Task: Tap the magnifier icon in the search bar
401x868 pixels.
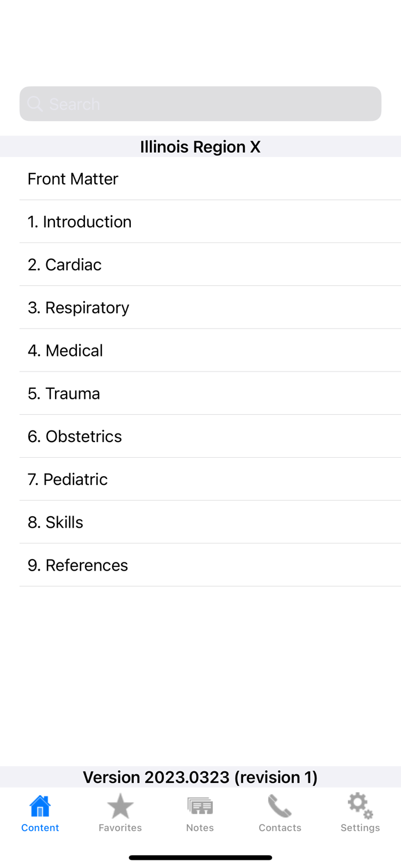Action: [35, 104]
